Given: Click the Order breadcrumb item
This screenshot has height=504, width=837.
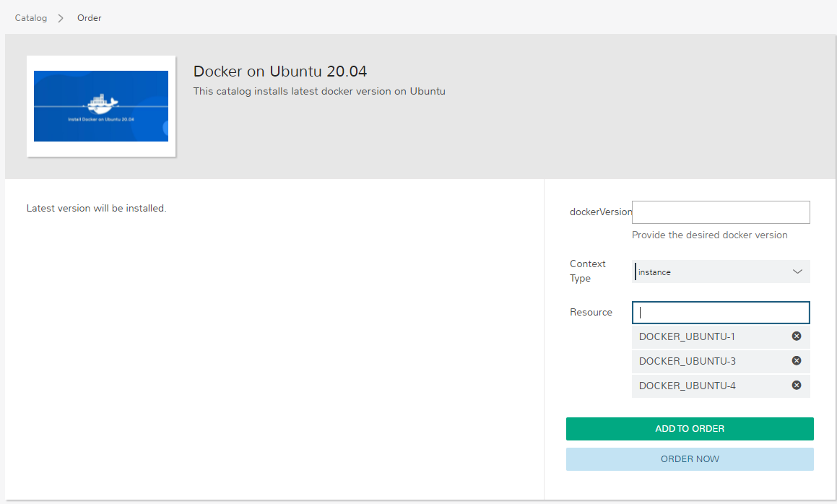Looking at the screenshot, I should pos(89,17).
